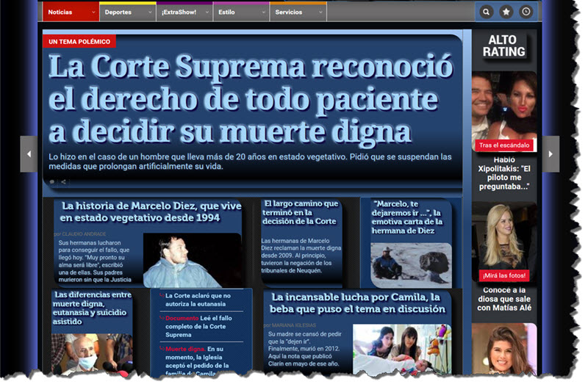Expand the Servicios dropdown arrow
This screenshot has width=588, height=387.
[x=320, y=12]
